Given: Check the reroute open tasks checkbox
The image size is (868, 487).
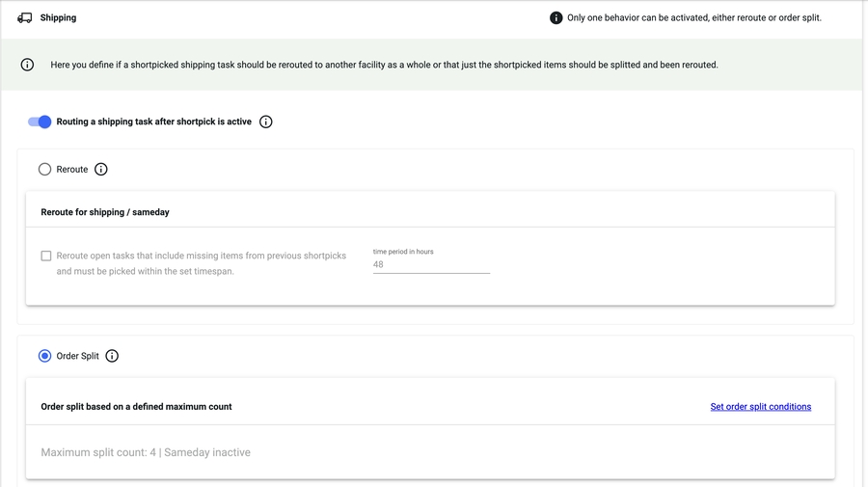Looking at the screenshot, I should (x=45, y=256).
